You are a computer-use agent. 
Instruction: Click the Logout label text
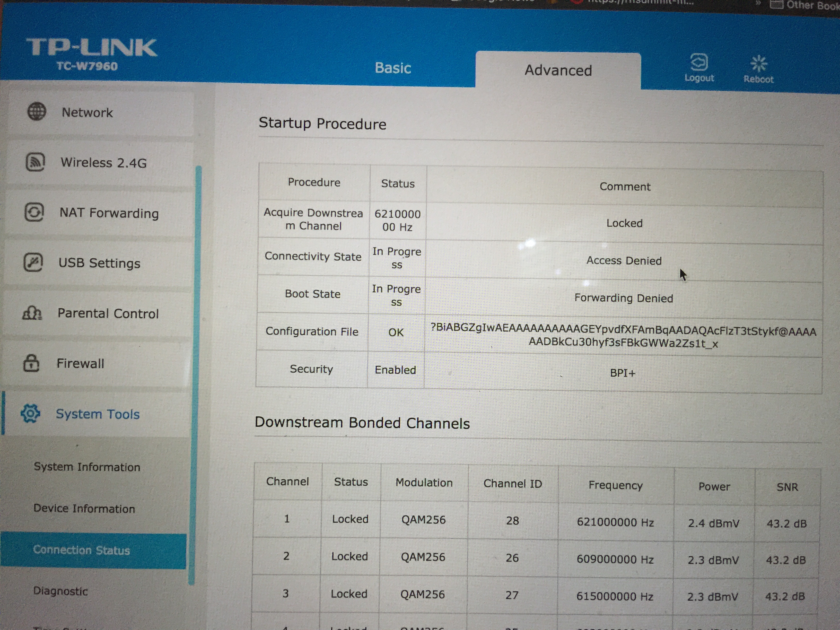[x=699, y=78]
